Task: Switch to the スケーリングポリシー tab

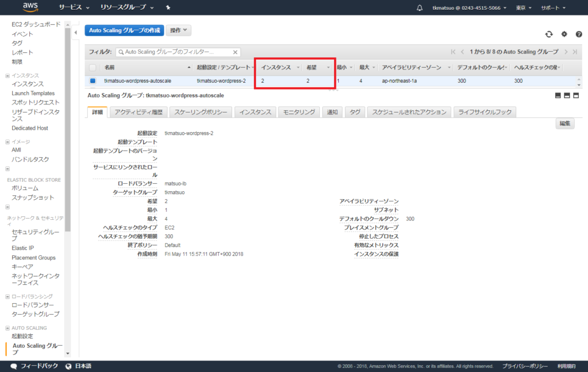Action: 200,112
